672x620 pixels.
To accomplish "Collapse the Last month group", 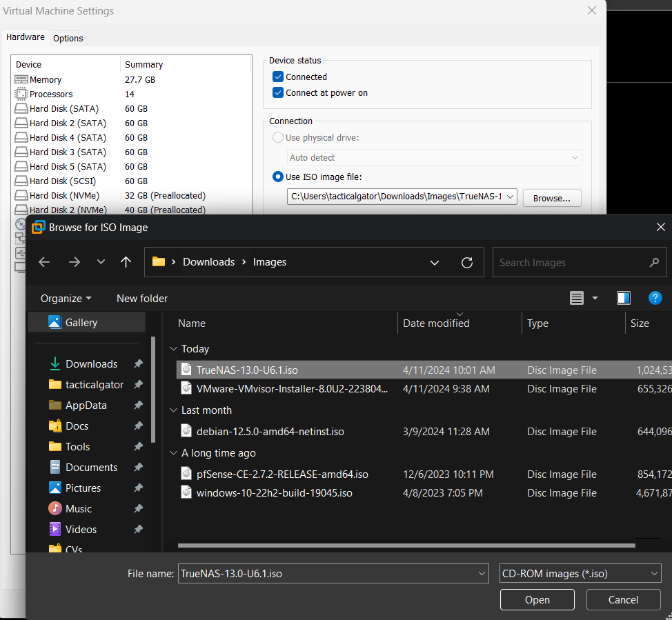I will [x=174, y=410].
